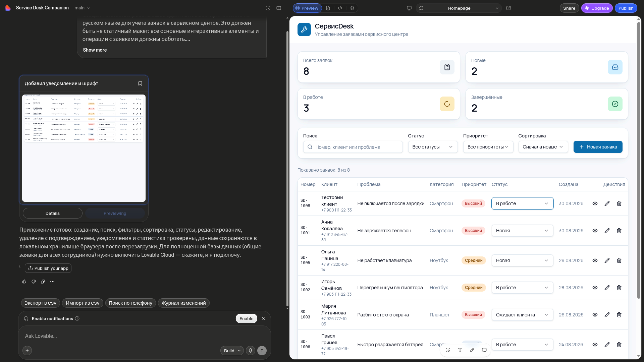The width and height of the screenshot is (644, 362).
Task: Open the file view icon beside Preview
Action: click(x=328, y=8)
